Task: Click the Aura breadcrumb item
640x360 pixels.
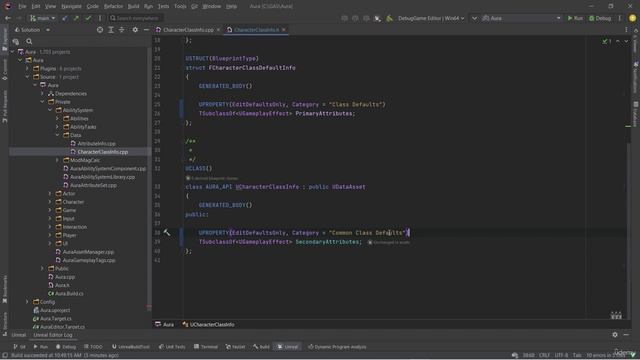Action: [164, 324]
